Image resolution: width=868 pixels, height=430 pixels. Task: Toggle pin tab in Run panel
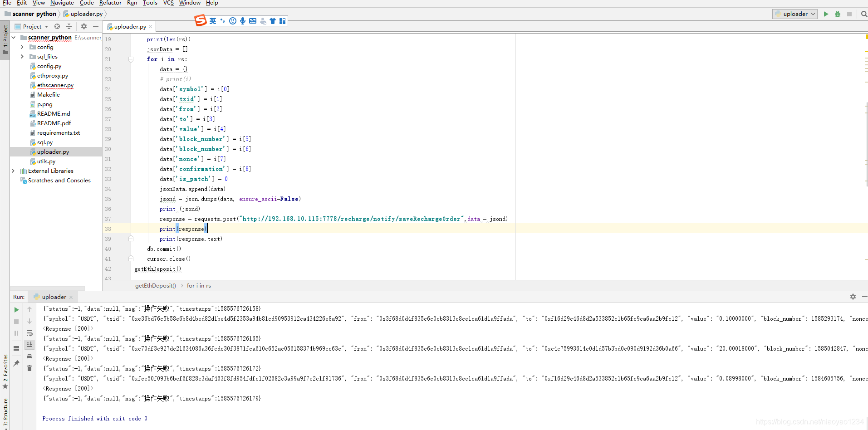tap(16, 363)
